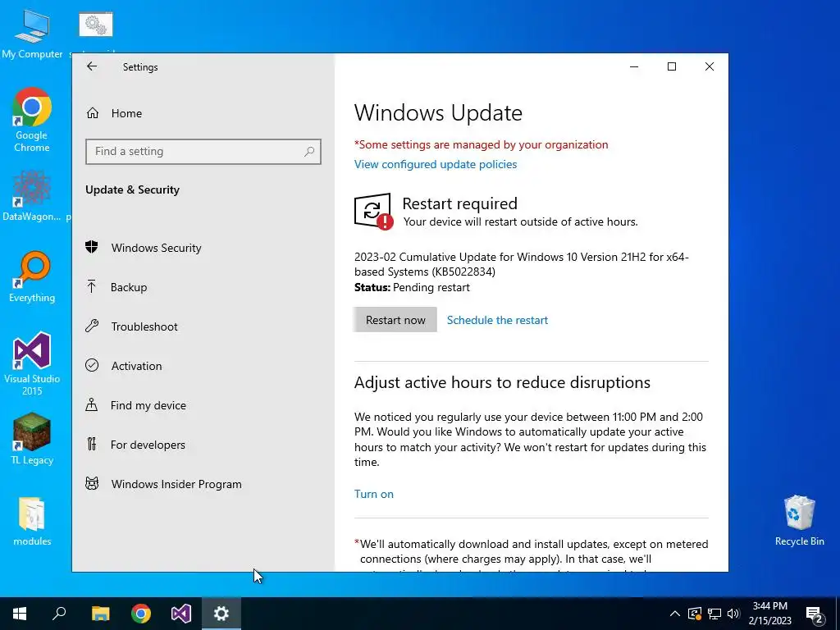
Task: Open Schedule the restart link
Action: (497, 320)
